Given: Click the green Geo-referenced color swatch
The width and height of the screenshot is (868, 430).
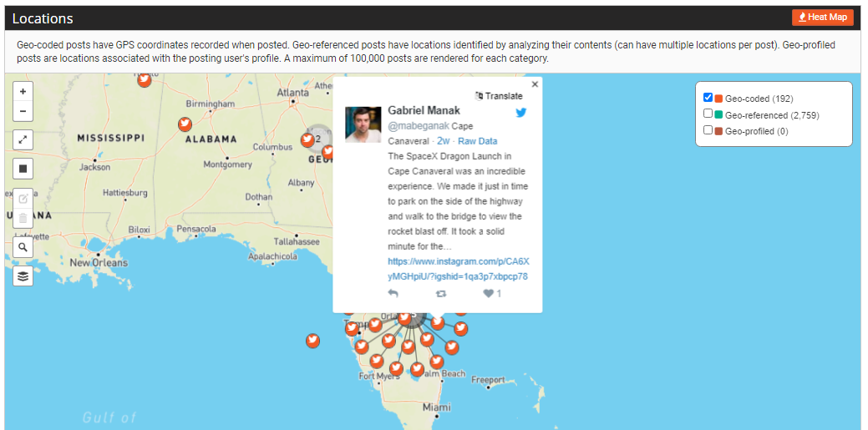Looking at the screenshot, I should pos(718,114).
